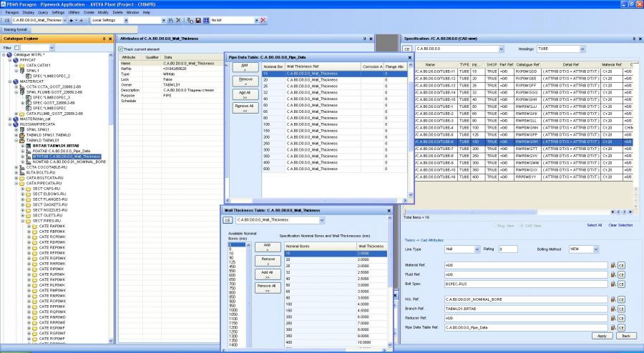Open the Headings TUBE dropdown

click(x=582, y=49)
